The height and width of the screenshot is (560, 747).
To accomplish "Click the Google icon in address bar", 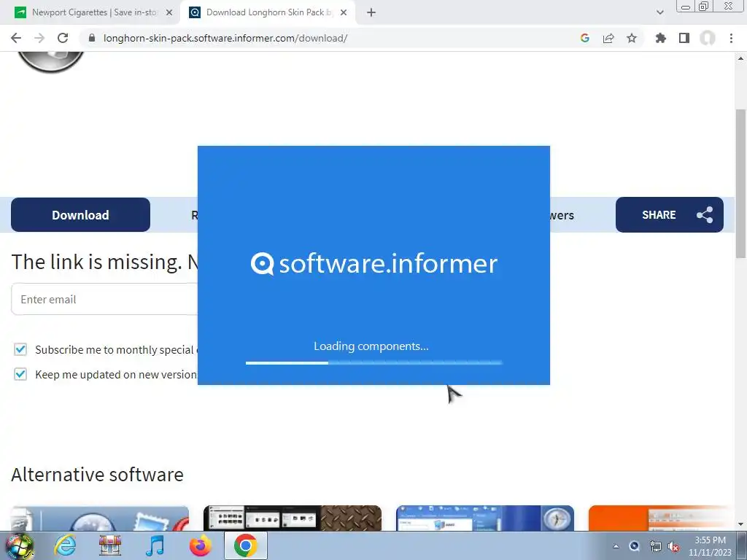I will click(585, 38).
